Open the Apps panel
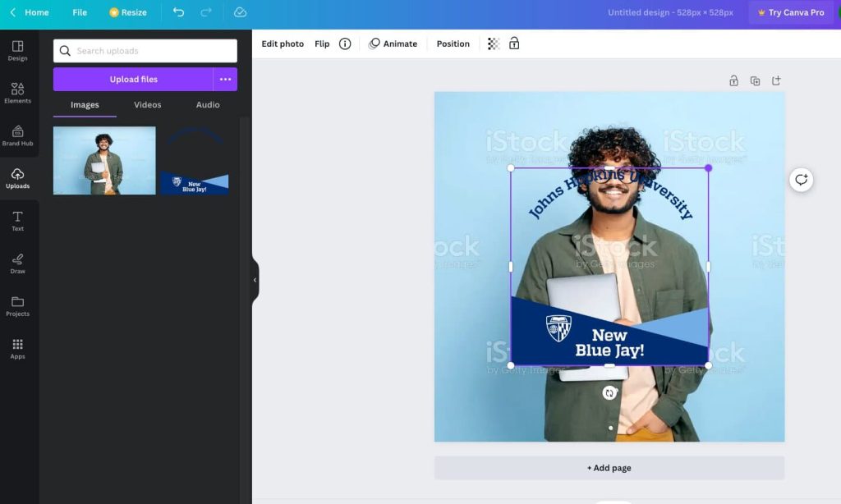This screenshot has width=841, height=504. click(x=18, y=349)
